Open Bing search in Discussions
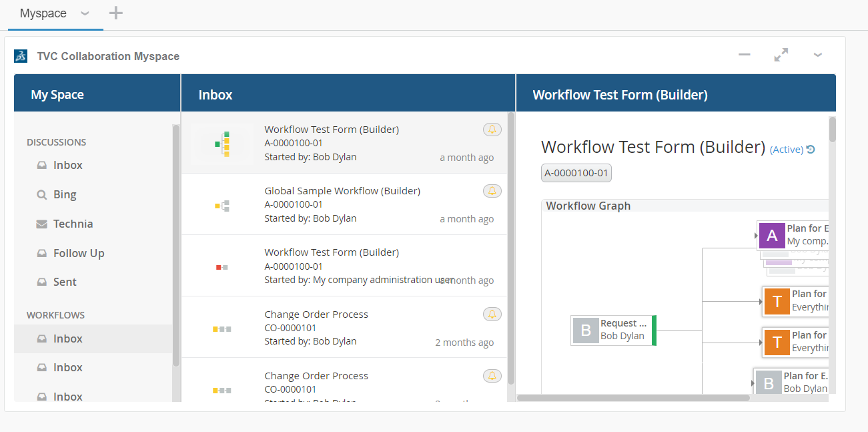The width and height of the screenshot is (868, 432). point(65,195)
